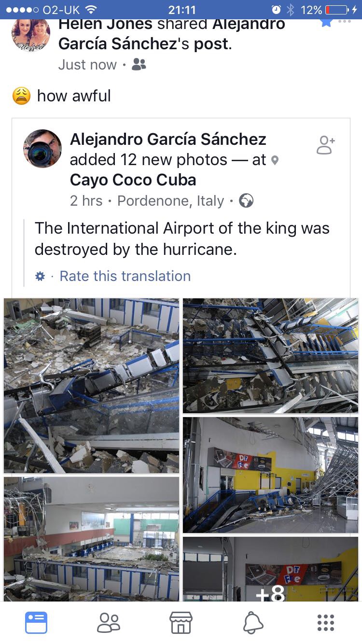Screen dimensions: 362x644
Task: Open Alejandro García Sánchez's profile name
Action: click(168, 139)
